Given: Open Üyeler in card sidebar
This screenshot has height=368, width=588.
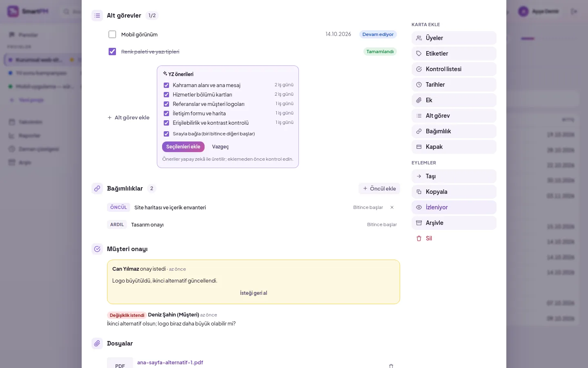Looking at the screenshot, I should (454, 38).
